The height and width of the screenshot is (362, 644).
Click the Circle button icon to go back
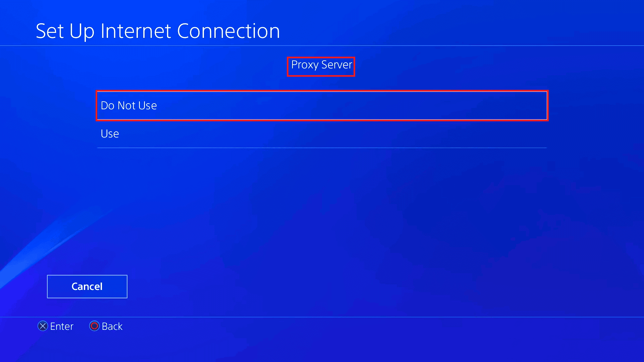point(94,326)
